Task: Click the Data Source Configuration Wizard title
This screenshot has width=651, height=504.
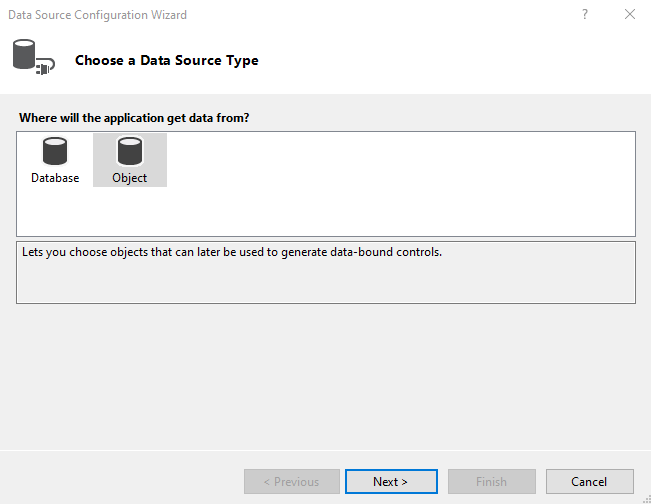Action: 98,15
